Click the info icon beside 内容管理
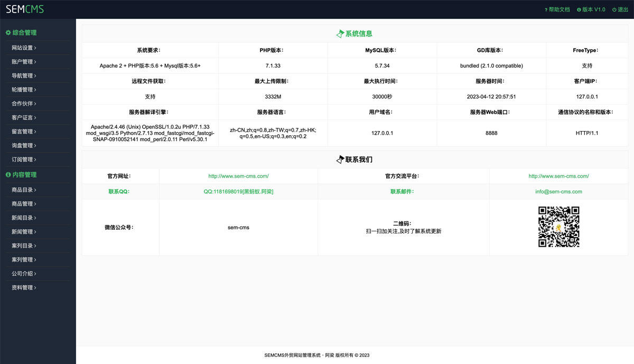Screen dimensions: 634x364 pos(8,175)
